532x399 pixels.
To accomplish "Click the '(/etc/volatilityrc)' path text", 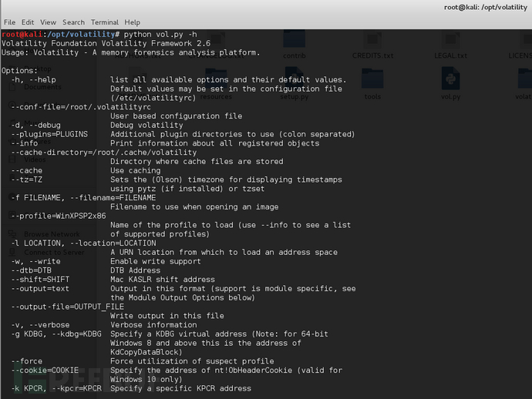I will 153,98.
